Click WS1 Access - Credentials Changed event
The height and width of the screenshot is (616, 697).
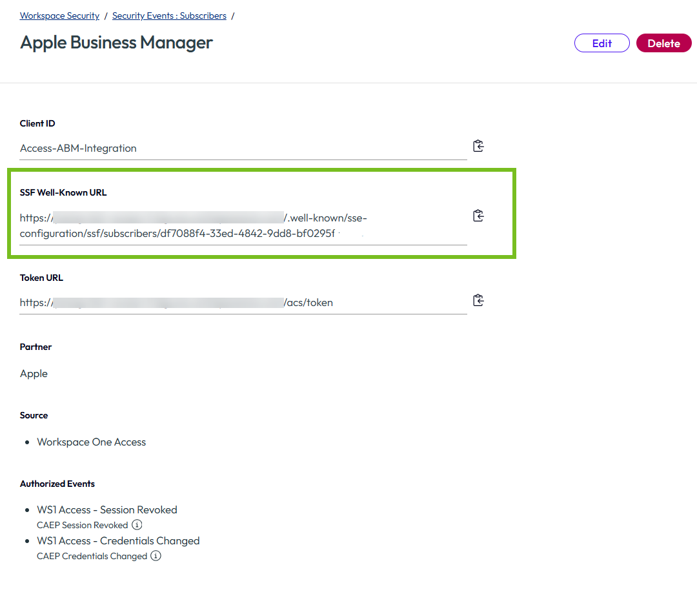(118, 541)
